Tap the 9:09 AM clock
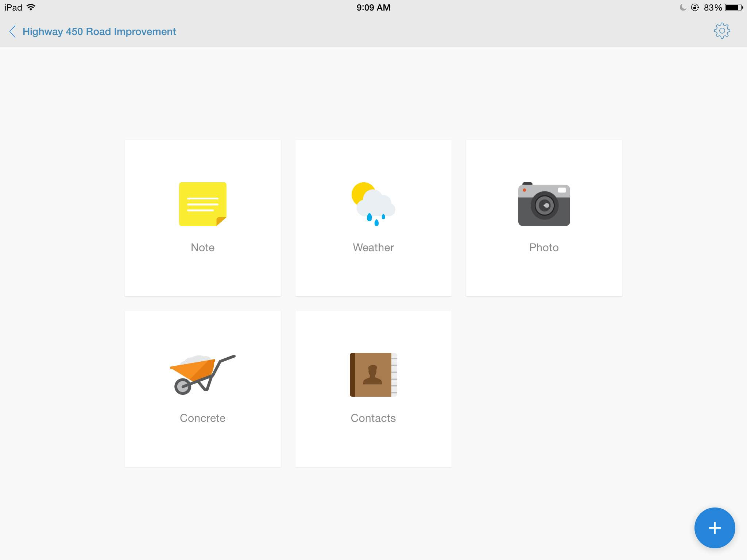 (373, 7)
